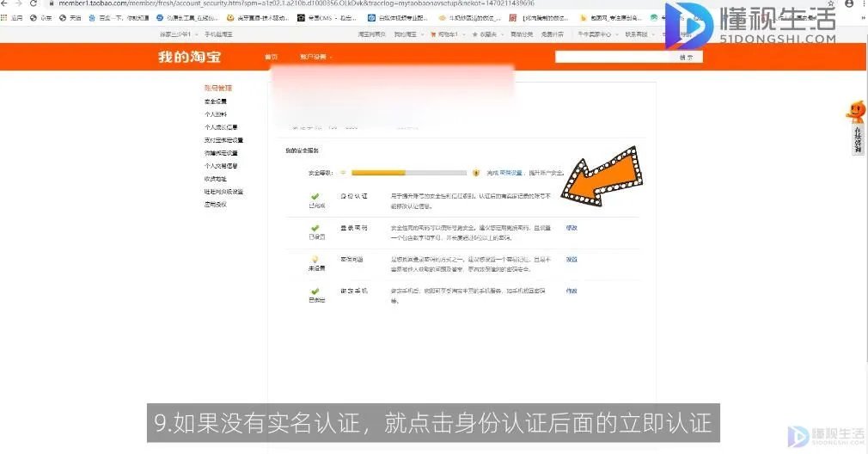Click the green check for 身份认证
This screenshot has width=868, height=454.
[315, 197]
